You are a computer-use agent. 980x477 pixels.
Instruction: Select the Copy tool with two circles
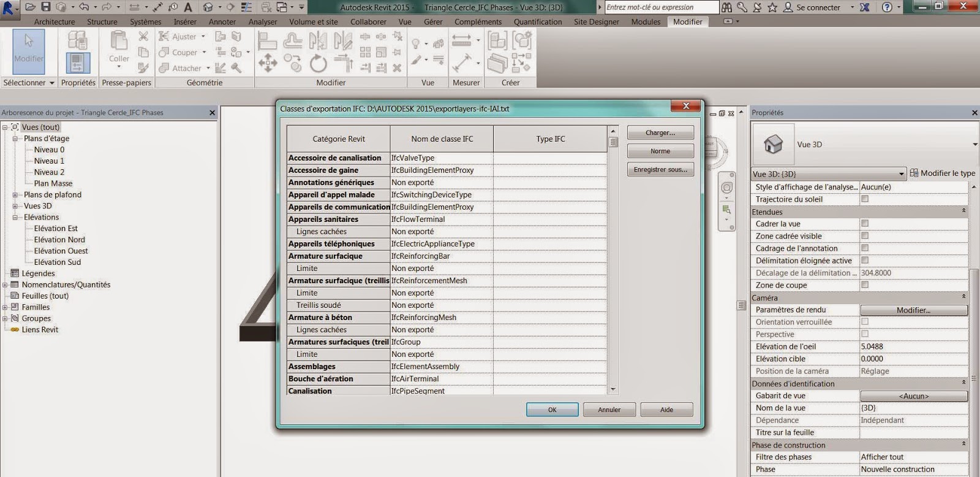[292, 63]
